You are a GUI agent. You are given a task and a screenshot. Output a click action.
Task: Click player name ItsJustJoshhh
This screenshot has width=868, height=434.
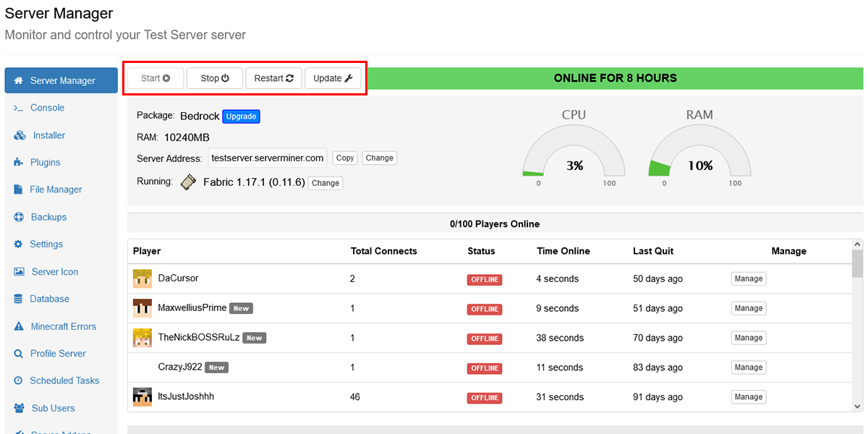[186, 396]
